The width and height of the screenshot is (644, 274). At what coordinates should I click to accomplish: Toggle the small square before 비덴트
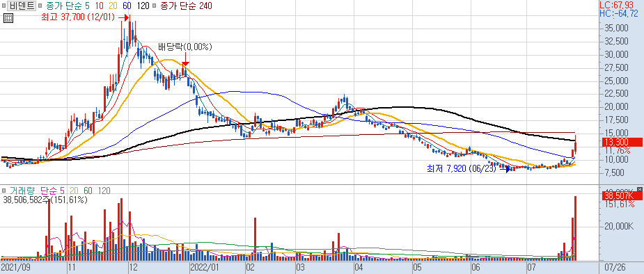(4, 6)
